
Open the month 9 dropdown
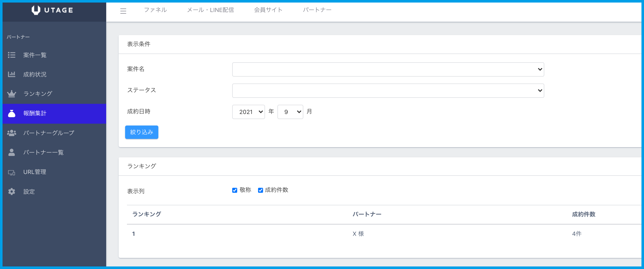[290, 112]
